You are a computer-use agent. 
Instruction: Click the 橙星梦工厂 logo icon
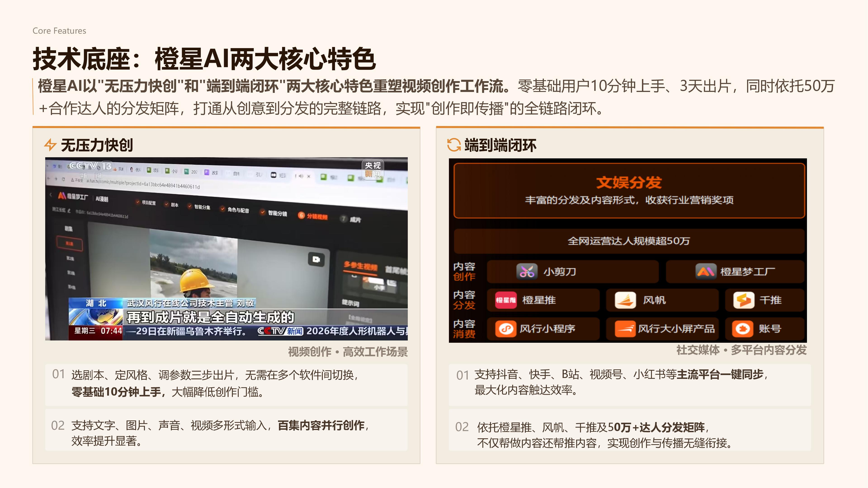[x=706, y=271]
